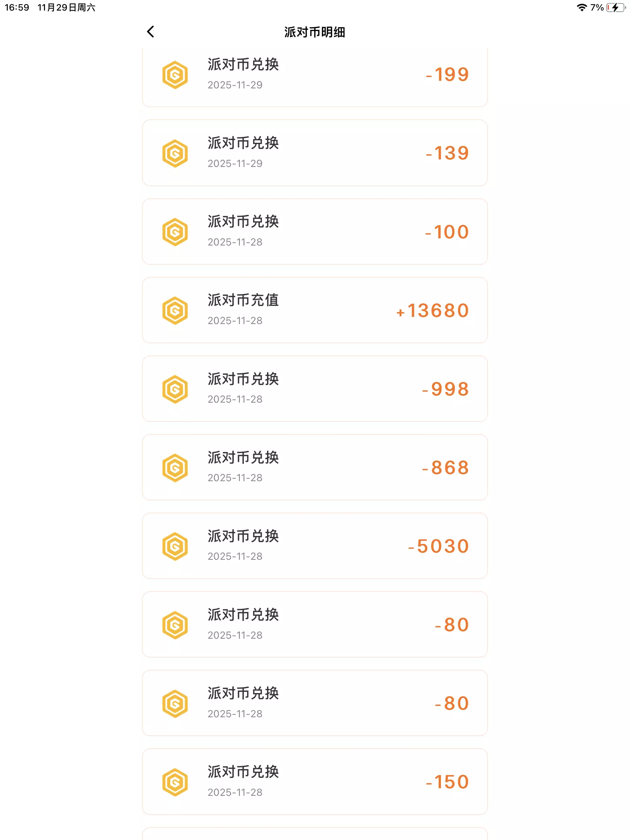
Task: Click the coin icon beside -199
Action: click(175, 75)
